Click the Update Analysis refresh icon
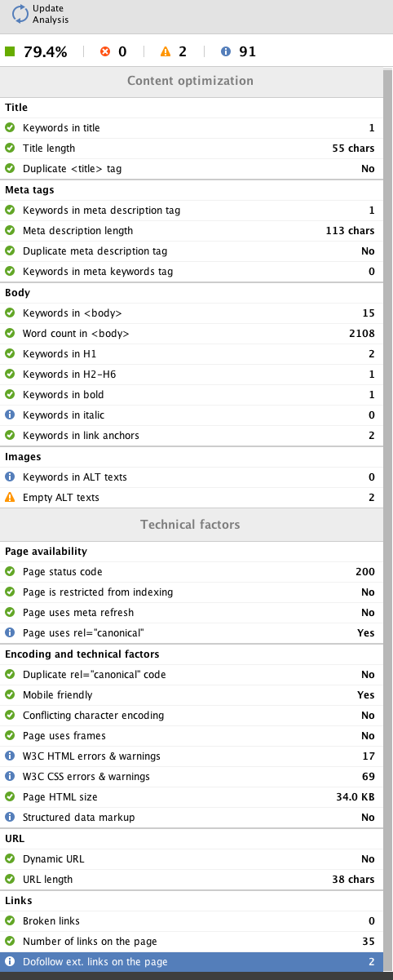The height and width of the screenshot is (980, 393). 20,15
